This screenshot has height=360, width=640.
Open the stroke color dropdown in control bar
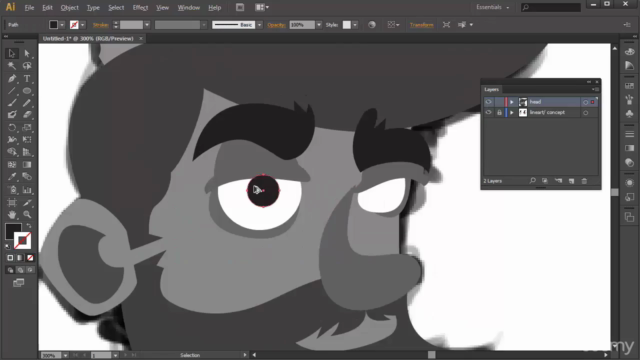[83, 25]
